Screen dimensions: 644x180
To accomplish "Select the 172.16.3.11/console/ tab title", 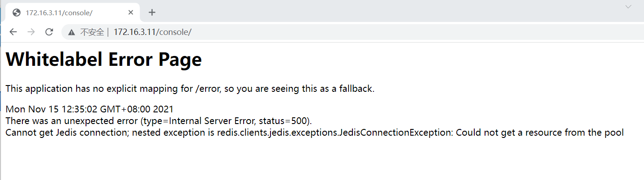I will pyautogui.click(x=59, y=13).
